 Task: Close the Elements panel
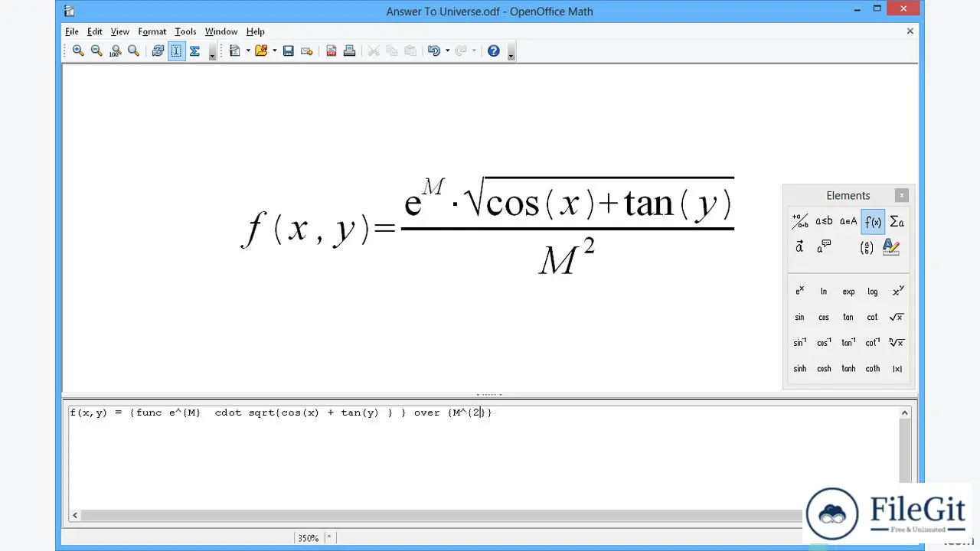[902, 195]
